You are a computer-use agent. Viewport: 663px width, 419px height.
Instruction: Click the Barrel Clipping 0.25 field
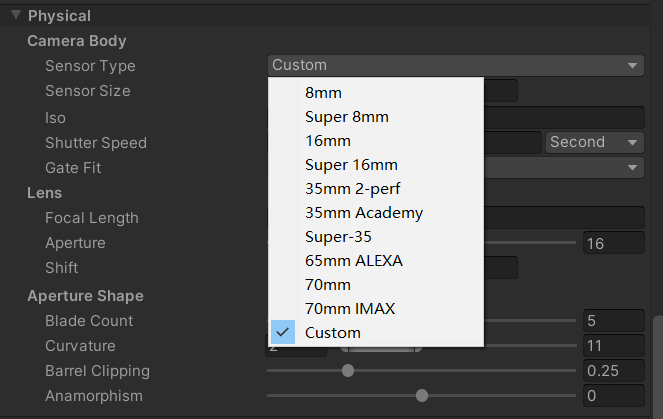(x=613, y=371)
